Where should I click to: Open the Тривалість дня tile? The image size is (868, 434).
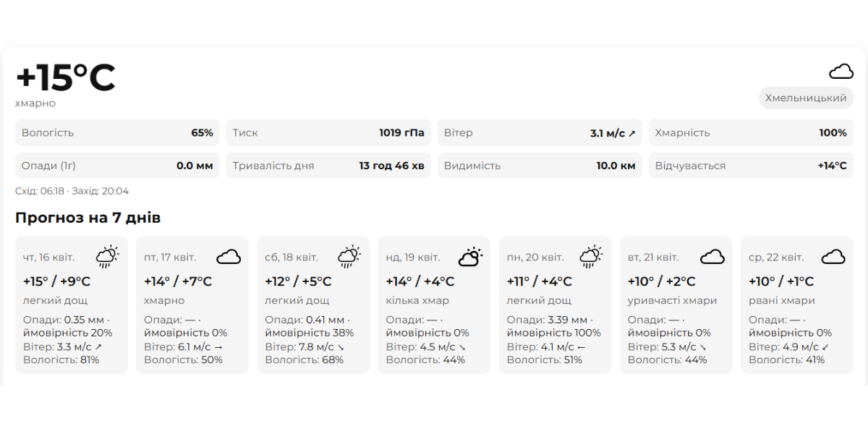pos(328,166)
